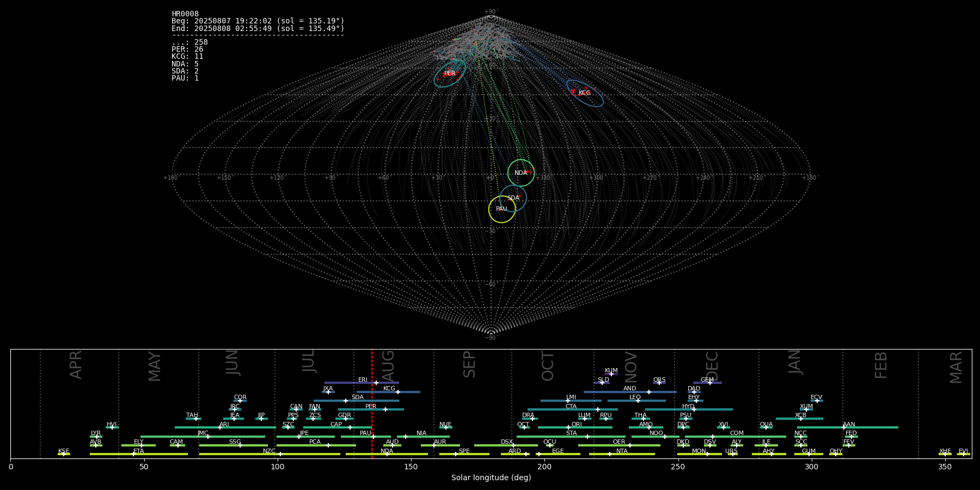Click the ORS shower label in the timeline
Viewport: 980px width, 490px height.
click(x=659, y=380)
